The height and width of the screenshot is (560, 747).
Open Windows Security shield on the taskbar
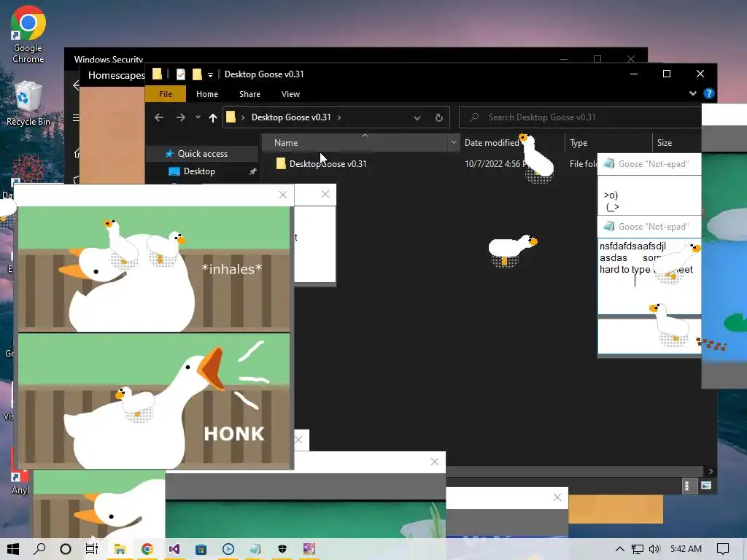[x=282, y=549]
